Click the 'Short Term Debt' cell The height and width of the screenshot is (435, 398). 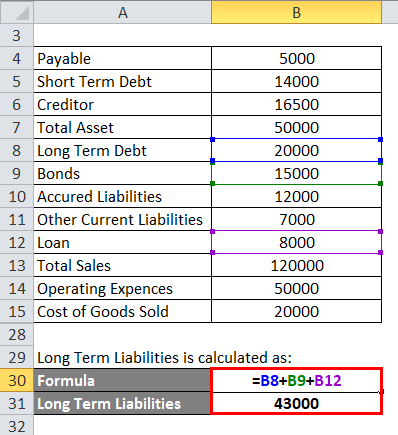(122, 81)
